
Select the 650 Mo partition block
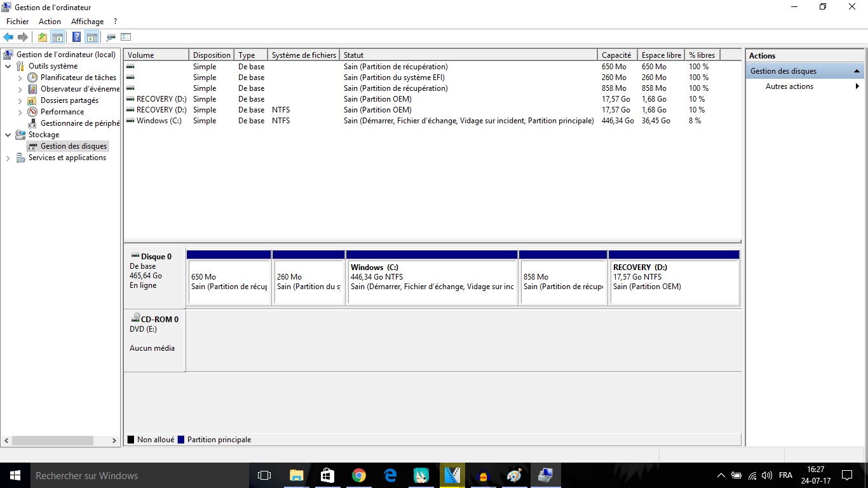[229, 278]
